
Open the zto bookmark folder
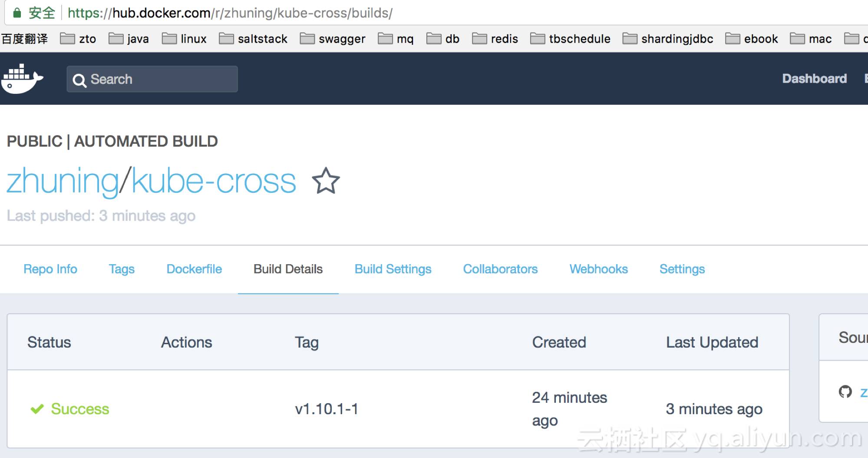tap(78, 39)
